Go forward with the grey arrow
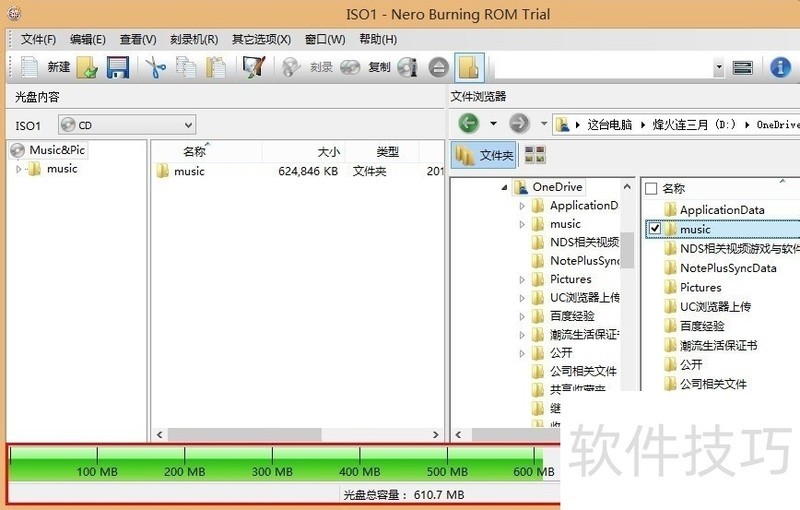Viewport: 800px width, 510px height. 519,123
